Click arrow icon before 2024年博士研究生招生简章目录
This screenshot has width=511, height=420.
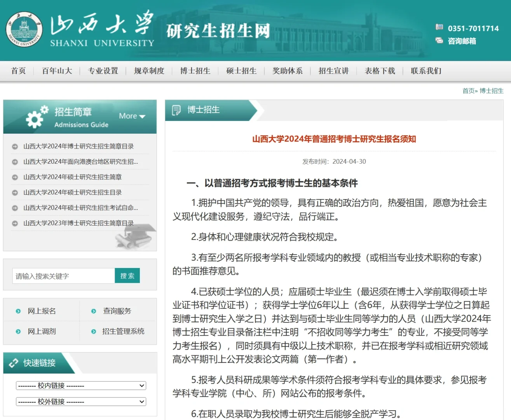point(15,147)
